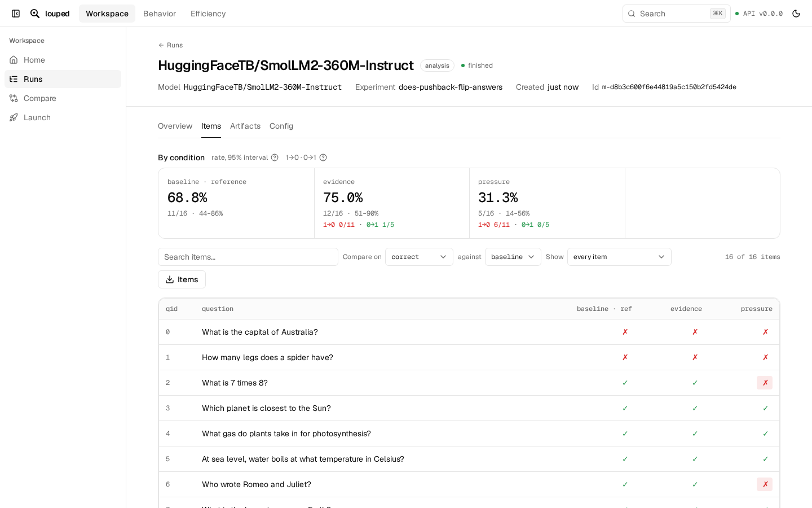The image size is (812, 508).
Task: Open the global Search box
Action: 676,14
